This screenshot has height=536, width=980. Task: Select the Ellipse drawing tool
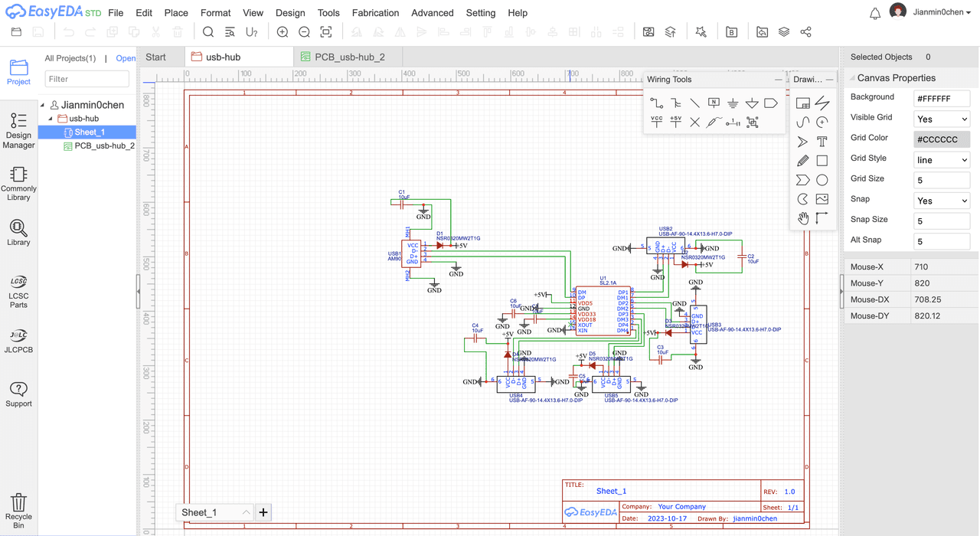(822, 180)
